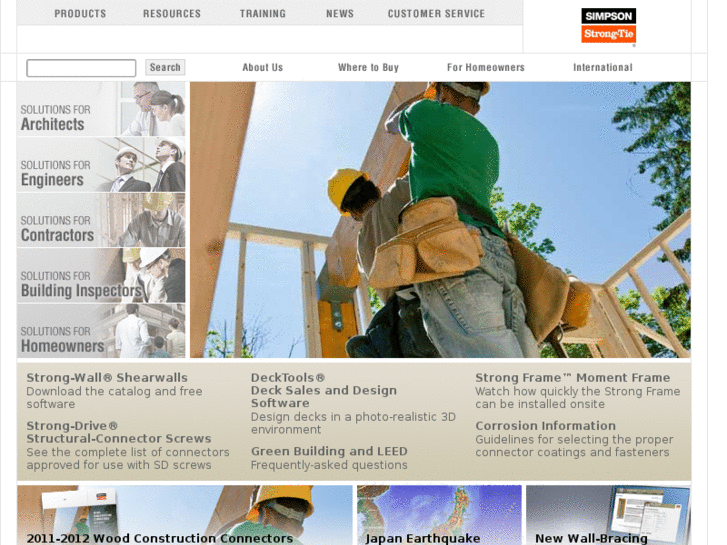The image size is (727, 545).
Task: Open the DeckTools Deck Sales and Design Software link
Action: (324, 390)
